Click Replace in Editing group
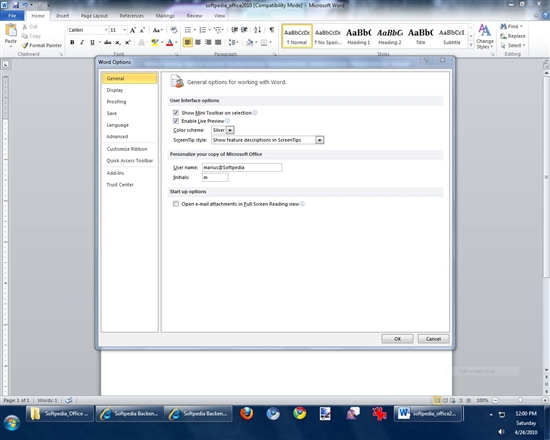This screenshot has height=440, width=550. (x=513, y=36)
